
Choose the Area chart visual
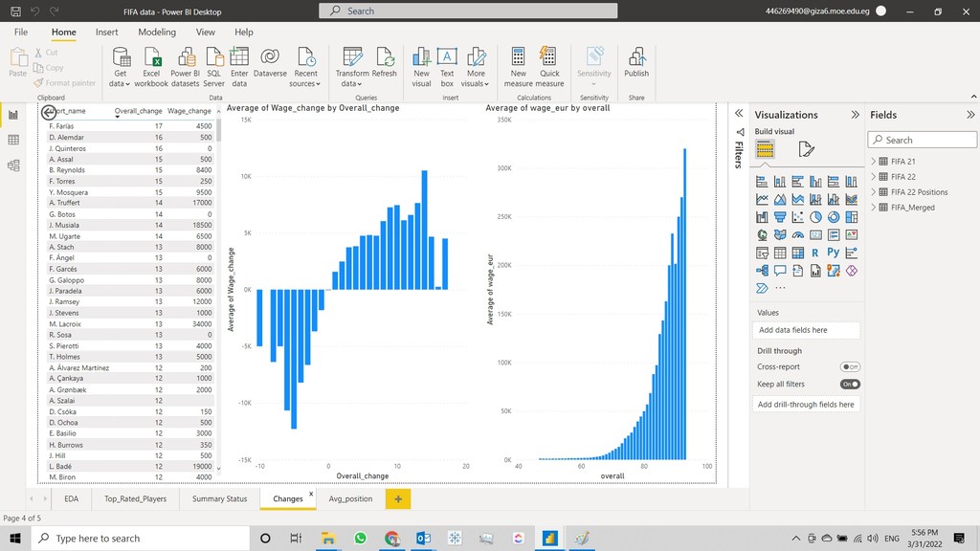[780, 199]
